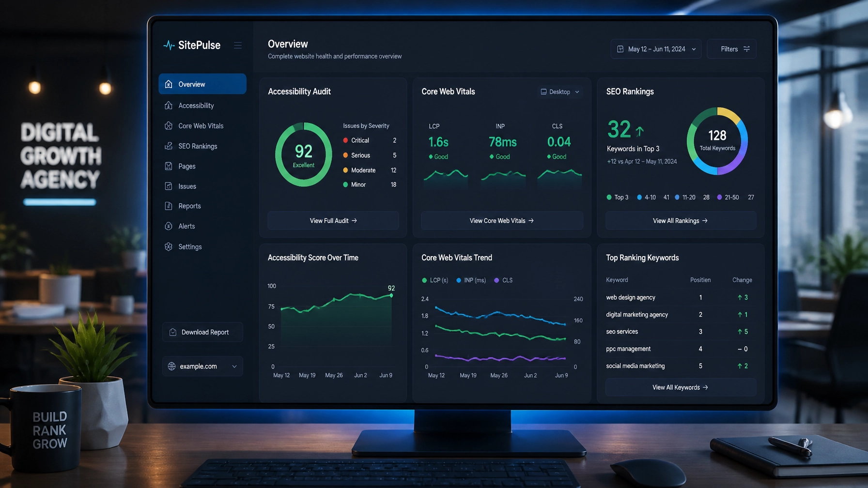The width and height of the screenshot is (868, 488).
Task: Collapse sidebar with the hamburger menu icon
Action: point(238,45)
